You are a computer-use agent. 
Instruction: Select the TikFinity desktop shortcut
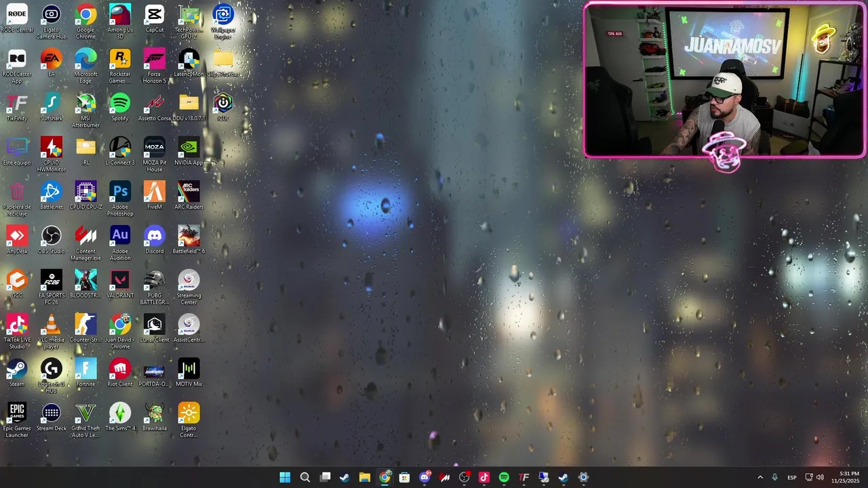pos(17,107)
